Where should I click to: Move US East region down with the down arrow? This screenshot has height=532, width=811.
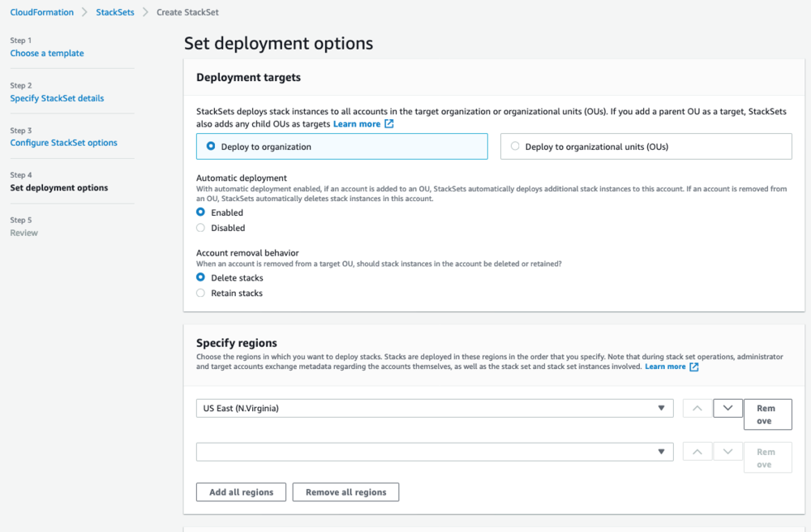pyautogui.click(x=727, y=408)
